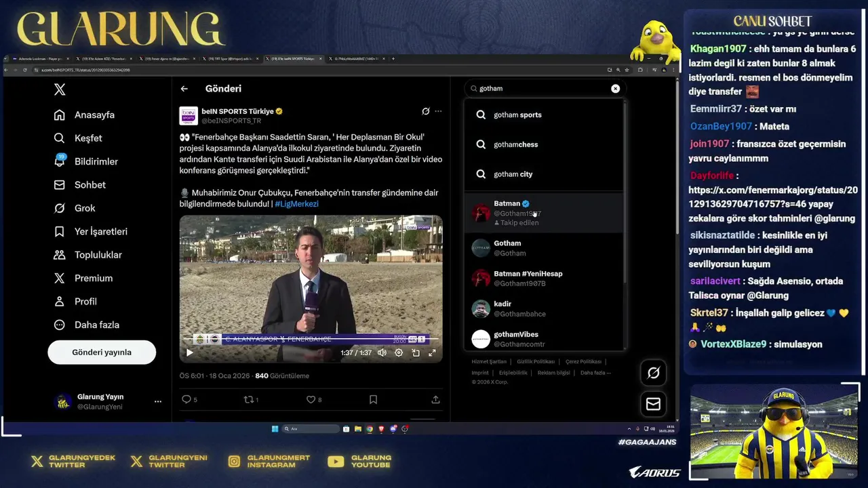This screenshot has width=868, height=488.
Task: Open the post's three-dot more menu
Action: click(x=438, y=111)
